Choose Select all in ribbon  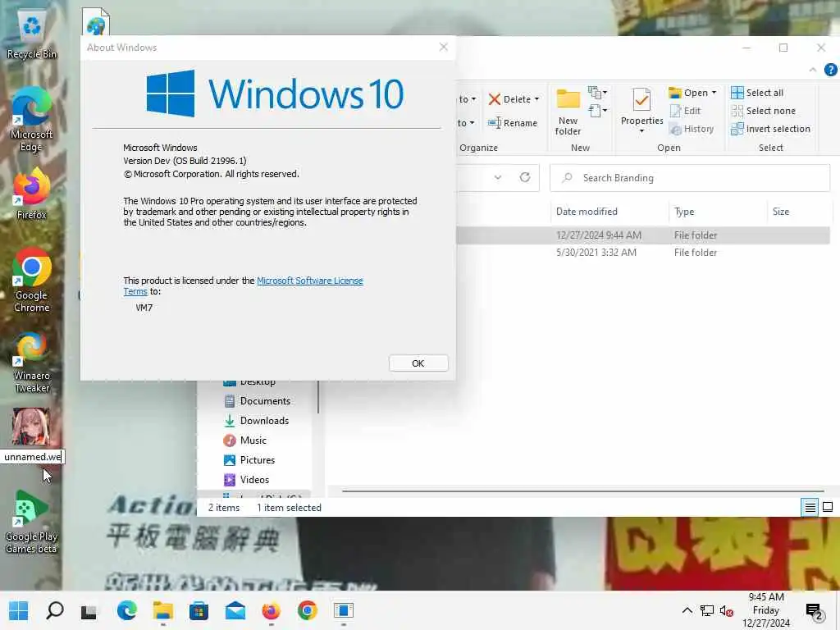pos(757,93)
